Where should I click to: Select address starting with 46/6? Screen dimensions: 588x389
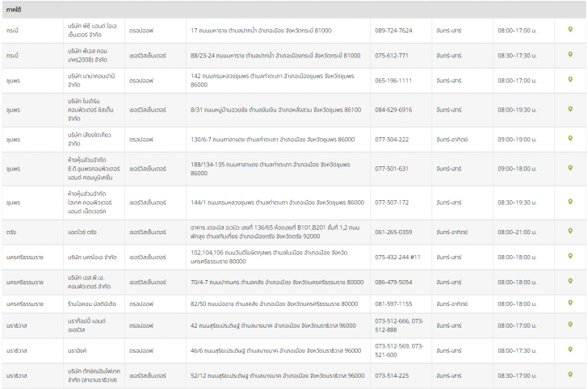(275, 351)
